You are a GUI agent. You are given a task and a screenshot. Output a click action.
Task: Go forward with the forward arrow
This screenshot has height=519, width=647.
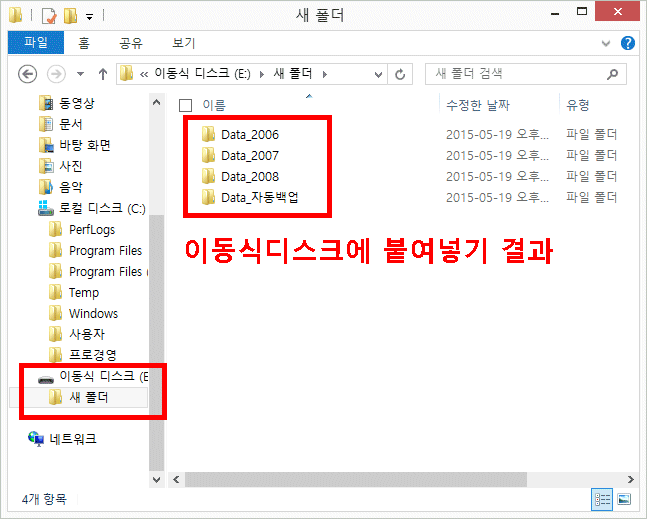(x=56, y=74)
